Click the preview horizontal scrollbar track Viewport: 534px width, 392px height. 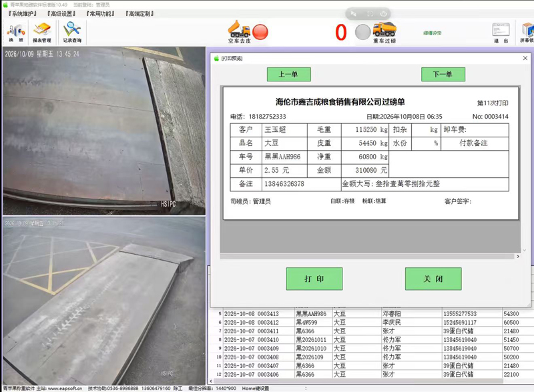click(367, 256)
